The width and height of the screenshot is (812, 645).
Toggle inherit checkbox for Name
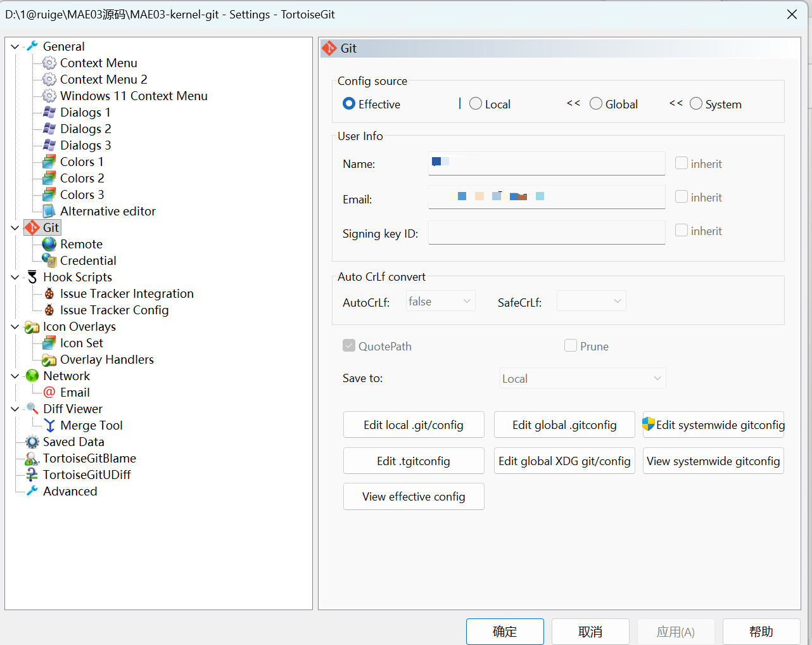point(682,163)
